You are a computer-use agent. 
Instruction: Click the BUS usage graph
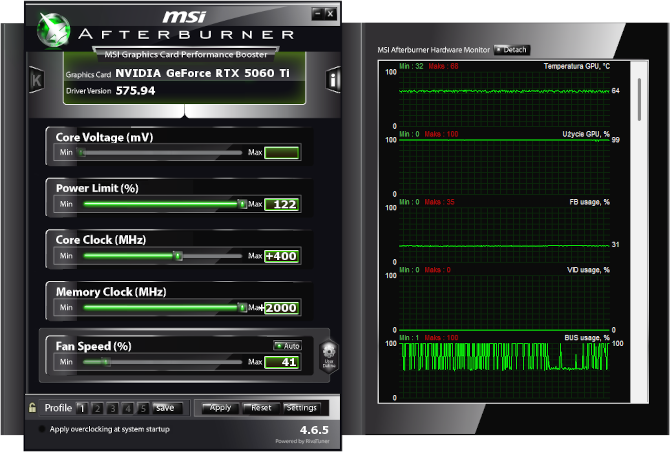[504, 370]
